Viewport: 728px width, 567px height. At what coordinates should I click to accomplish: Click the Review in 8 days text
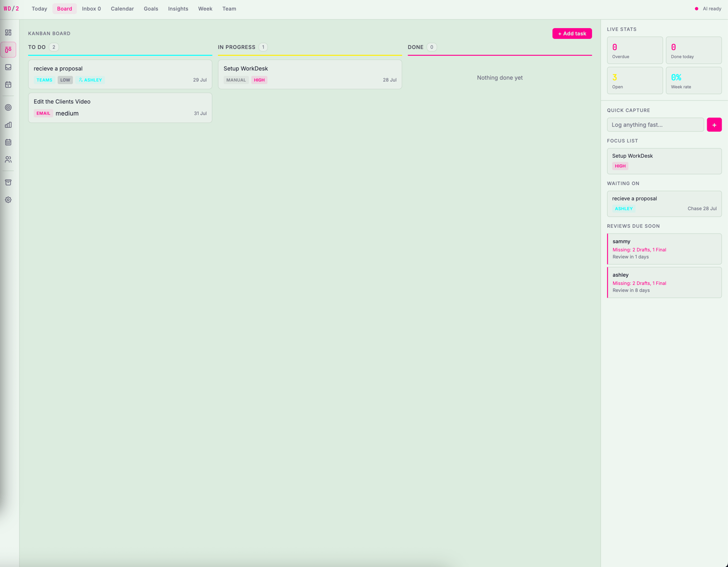tap(631, 290)
